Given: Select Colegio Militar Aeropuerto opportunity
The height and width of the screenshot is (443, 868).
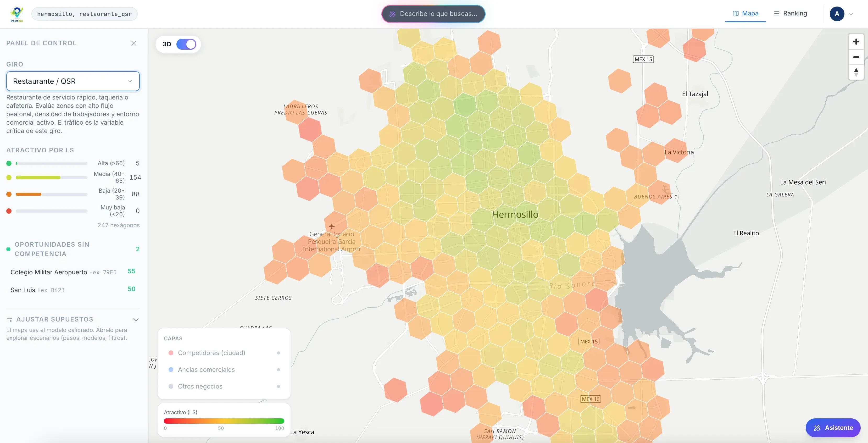Looking at the screenshot, I should point(73,272).
